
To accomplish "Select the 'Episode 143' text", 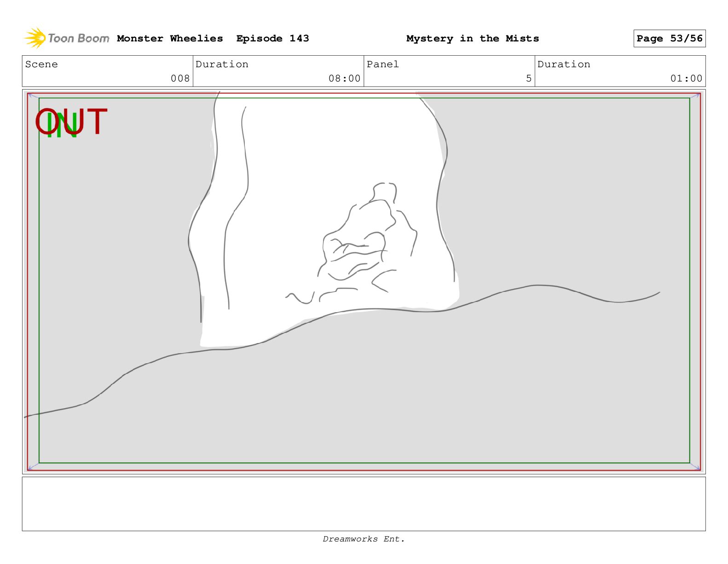I will coord(272,39).
